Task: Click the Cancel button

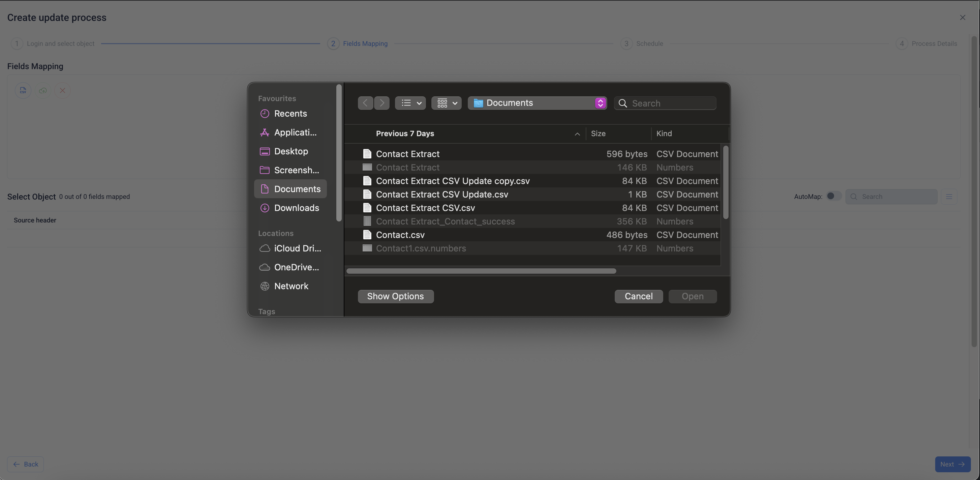Action: (638, 297)
